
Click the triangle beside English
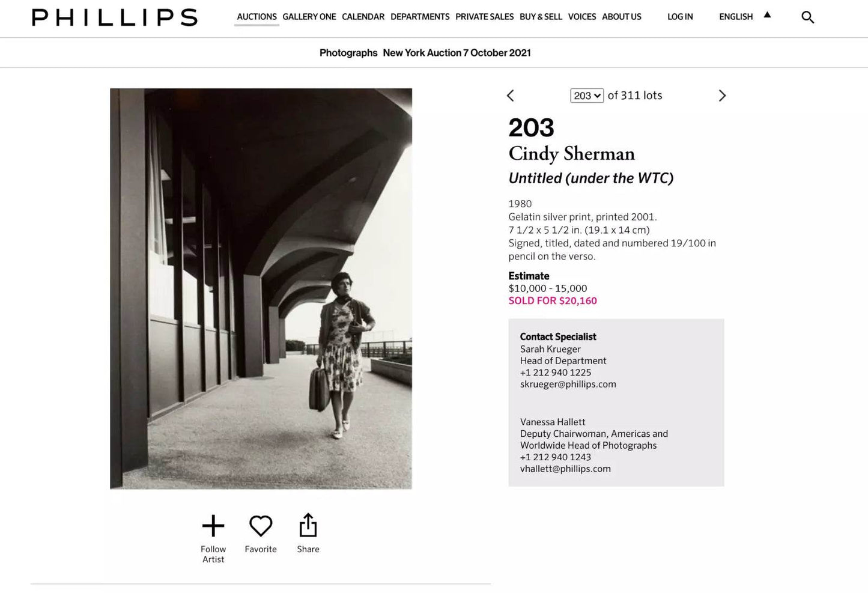[x=767, y=15]
